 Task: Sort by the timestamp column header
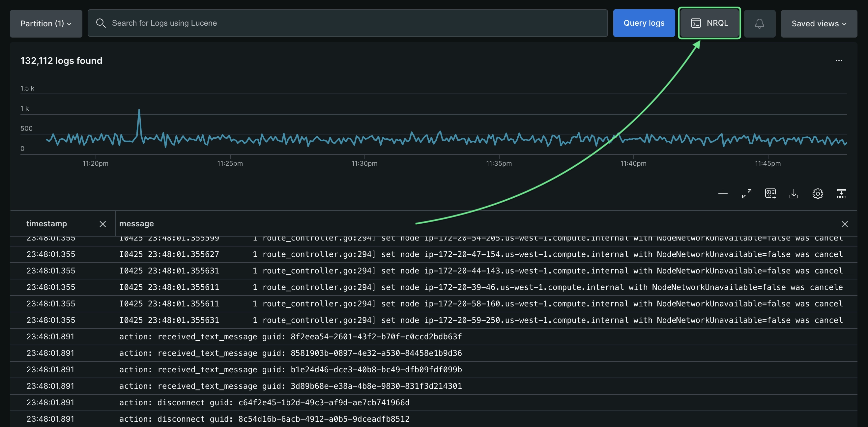pyautogui.click(x=47, y=223)
